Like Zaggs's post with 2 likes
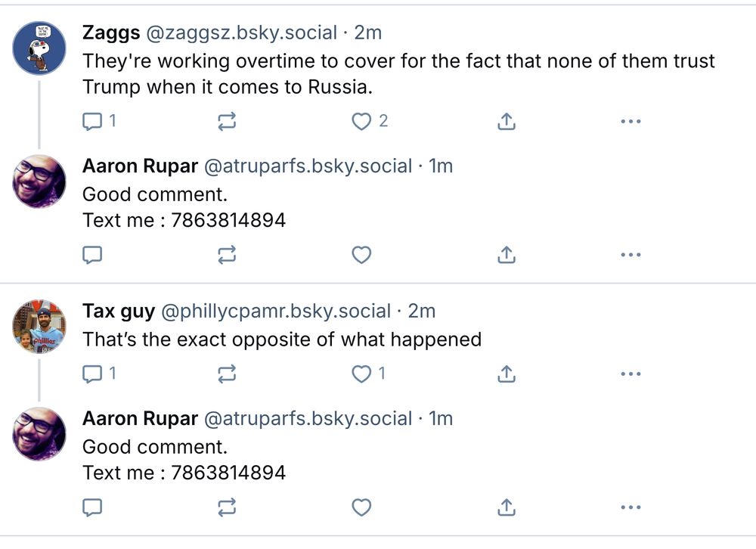Viewport: 756px width, 549px height. (362, 121)
